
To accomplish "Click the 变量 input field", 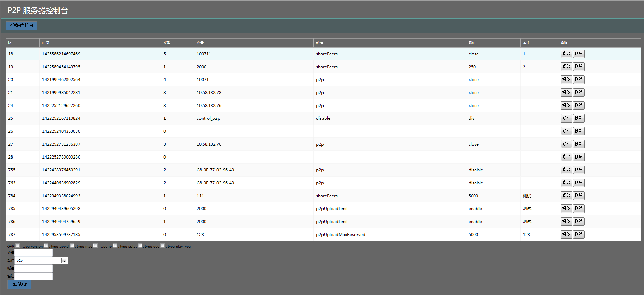I will point(33,253).
